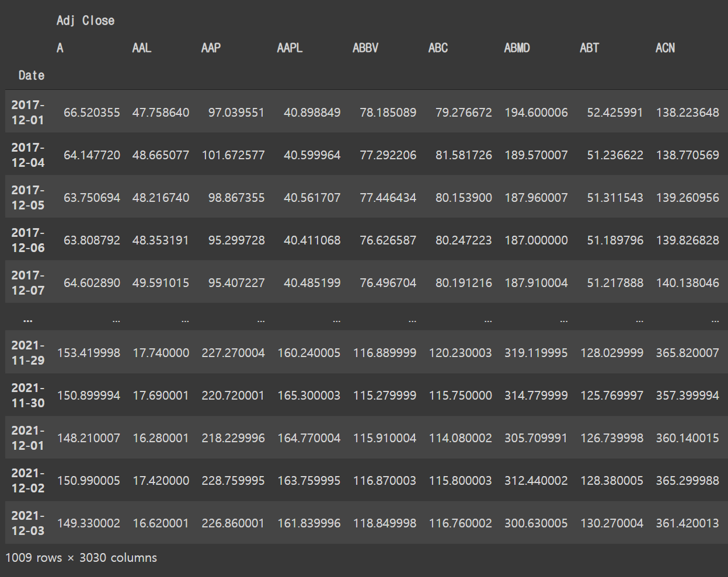Click cell value 153.419998

tap(89, 353)
